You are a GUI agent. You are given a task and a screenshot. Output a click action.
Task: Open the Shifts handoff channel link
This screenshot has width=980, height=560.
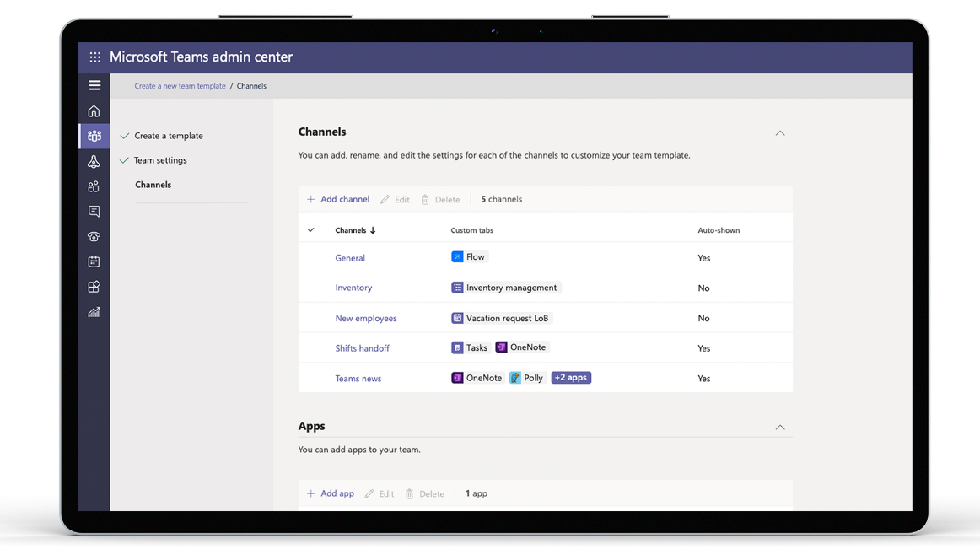point(363,348)
